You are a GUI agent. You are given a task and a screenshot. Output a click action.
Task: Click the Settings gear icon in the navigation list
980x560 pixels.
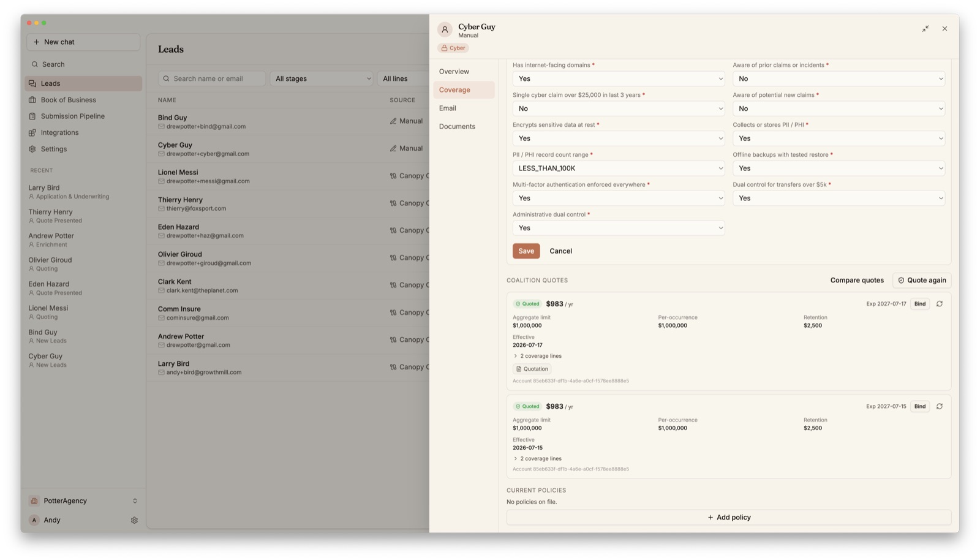pyautogui.click(x=32, y=149)
